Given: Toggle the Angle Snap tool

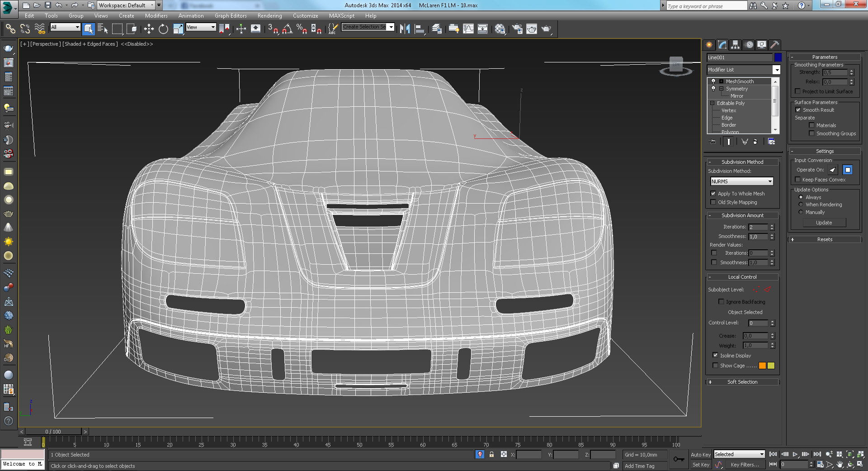Looking at the screenshot, I should (287, 29).
